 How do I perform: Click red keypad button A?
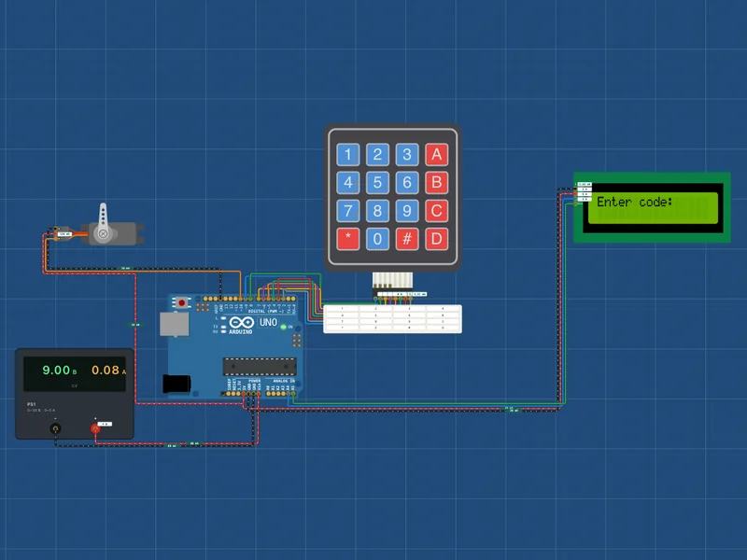436,154
